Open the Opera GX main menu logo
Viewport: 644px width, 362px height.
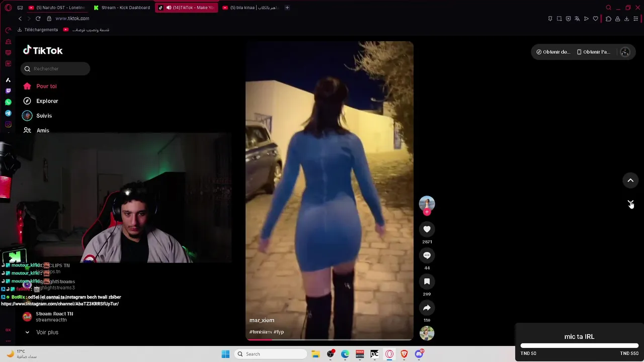(8, 8)
